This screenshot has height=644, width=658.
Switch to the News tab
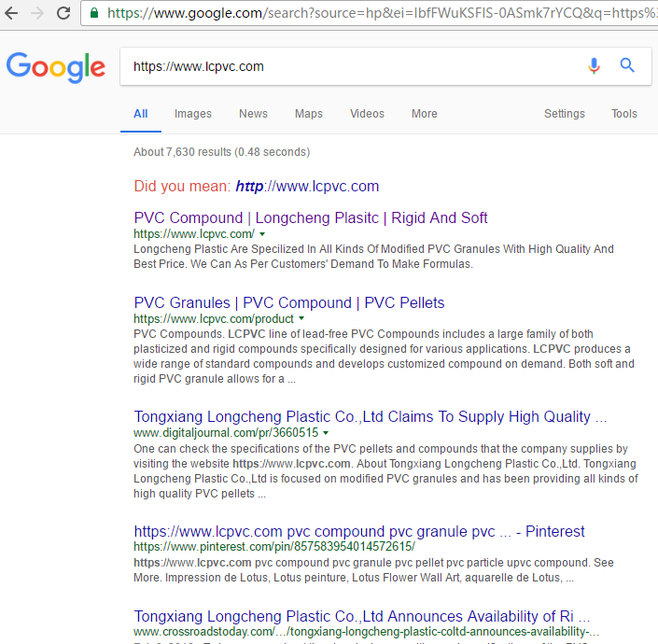(253, 114)
